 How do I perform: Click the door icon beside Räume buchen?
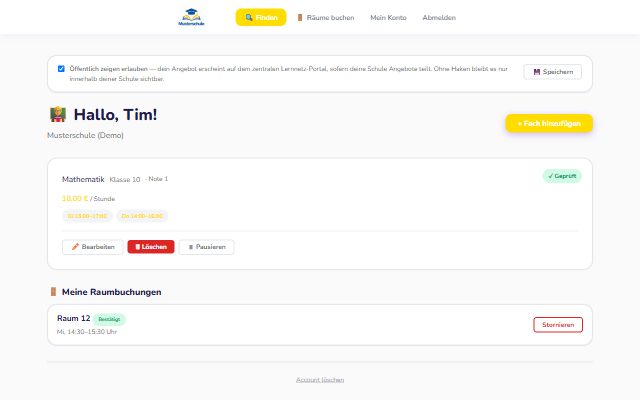click(x=300, y=18)
